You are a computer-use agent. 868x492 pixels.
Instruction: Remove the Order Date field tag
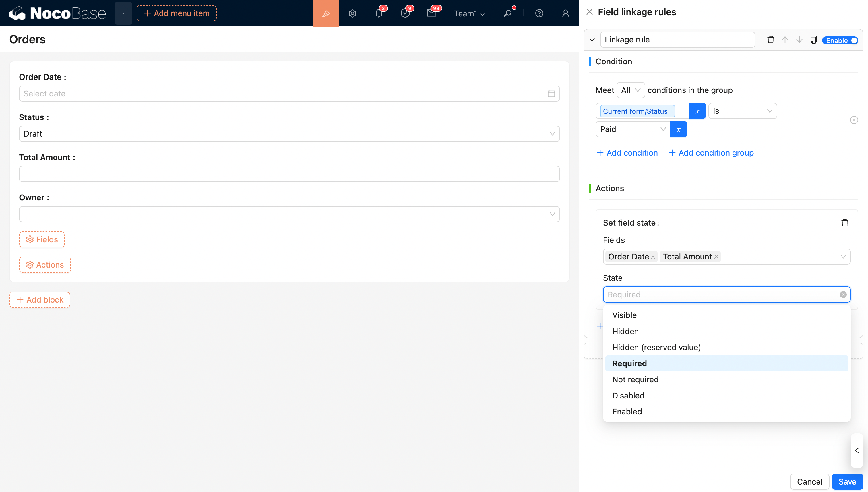click(x=653, y=257)
